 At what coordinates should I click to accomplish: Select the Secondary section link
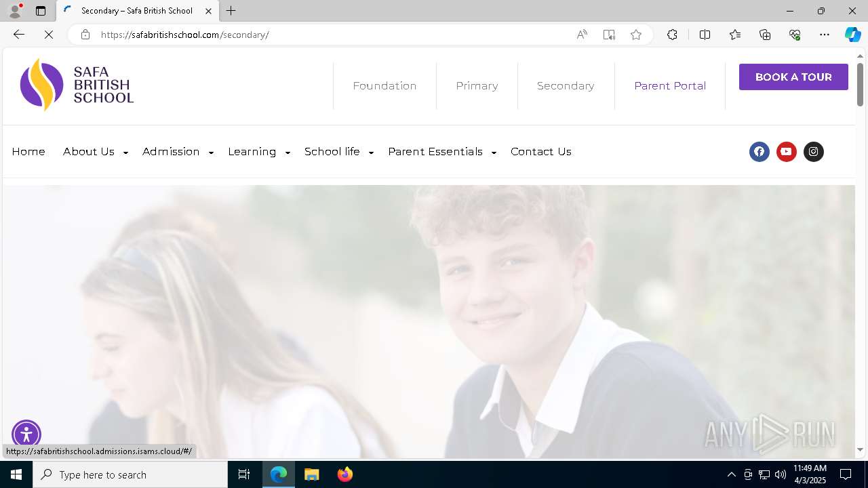pos(566,86)
